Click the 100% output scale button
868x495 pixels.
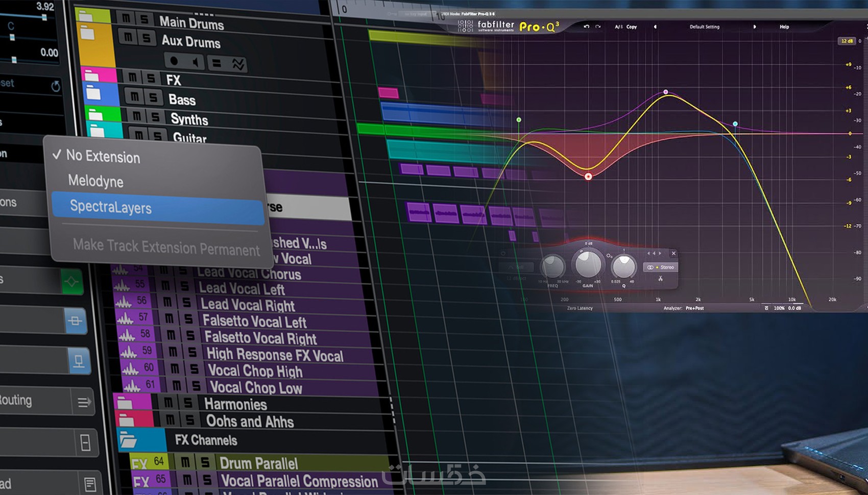[x=779, y=308]
